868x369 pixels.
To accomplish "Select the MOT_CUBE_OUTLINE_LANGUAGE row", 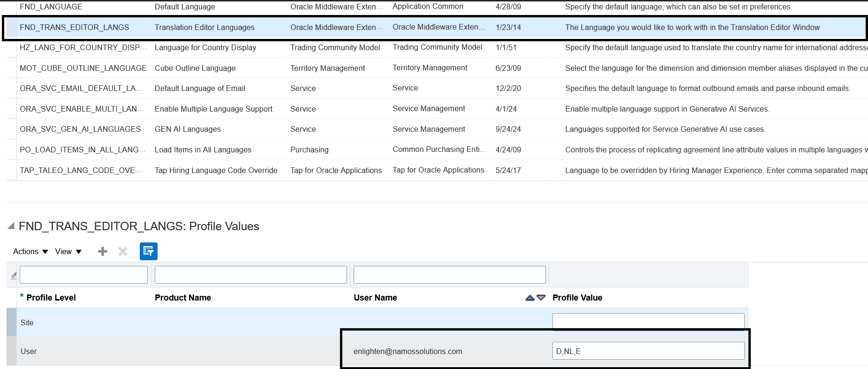I will [436, 68].
